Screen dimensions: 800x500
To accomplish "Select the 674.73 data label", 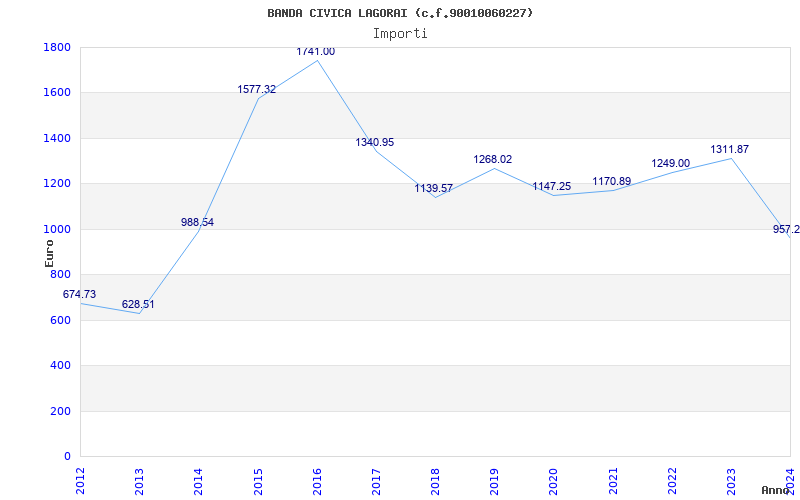I will point(79,294).
